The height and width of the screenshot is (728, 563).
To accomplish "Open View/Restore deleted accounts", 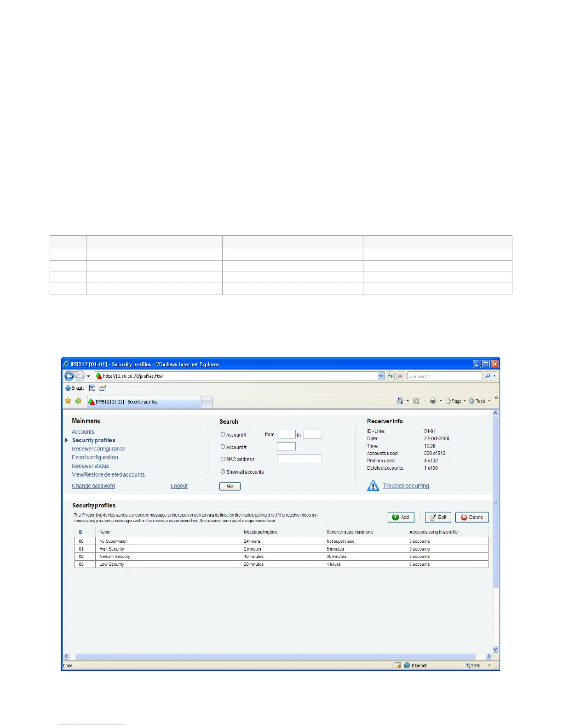I will 108,475.
